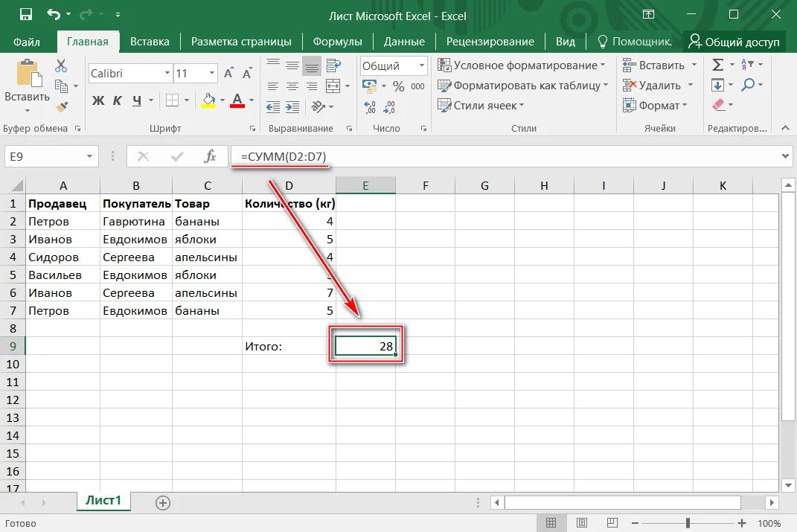Toggle bottom align button
Image resolution: width=797 pixels, height=532 pixels.
(312, 65)
